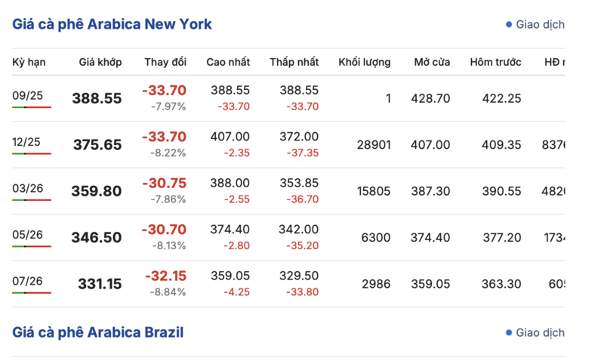The height and width of the screenshot is (364, 604).
Task: Click the Thay đổi column header
Action: [x=165, y=62]
